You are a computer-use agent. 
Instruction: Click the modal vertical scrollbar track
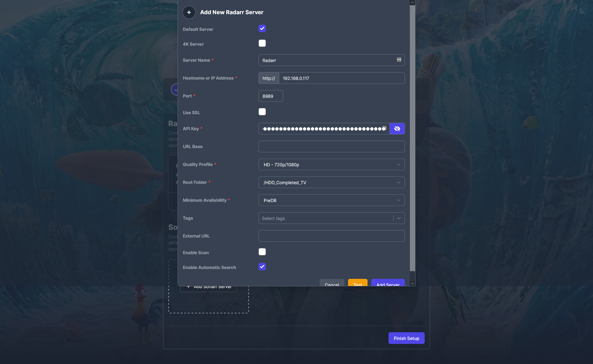[x=412, y=276]
